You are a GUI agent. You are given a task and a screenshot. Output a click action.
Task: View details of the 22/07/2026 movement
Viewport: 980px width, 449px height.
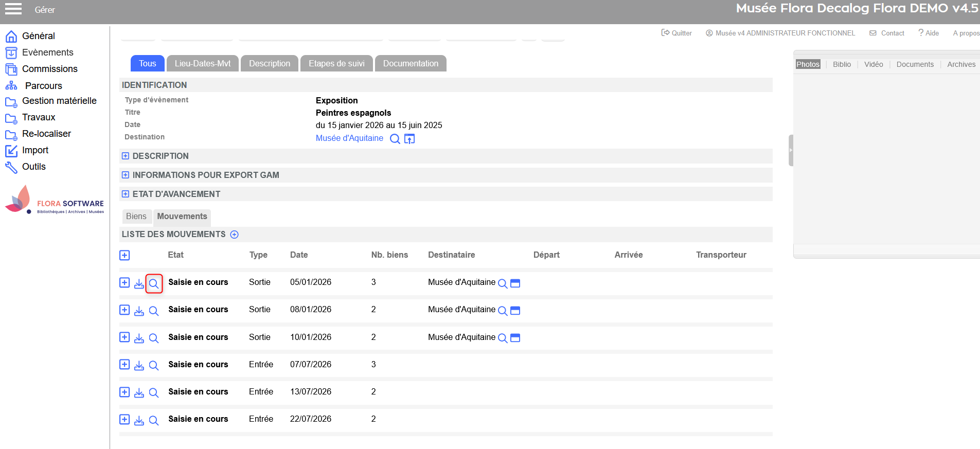coord(154,420)
